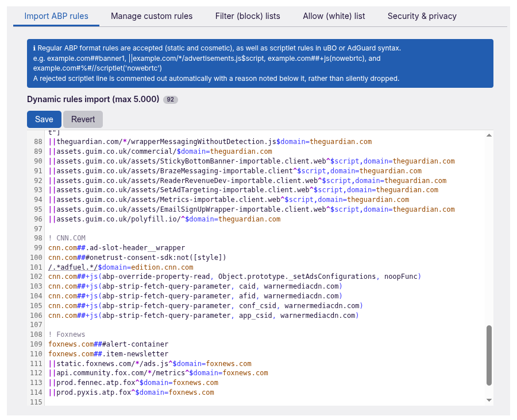Viewport: 517px width, 420px height.
Task: Click the EmailSignUpWrapper rule line
Action: click(252, 209)
